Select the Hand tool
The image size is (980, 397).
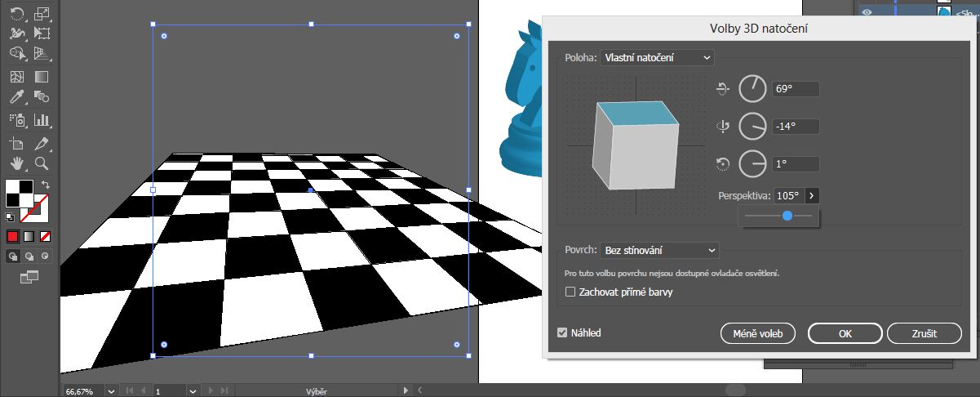(16, 163)
